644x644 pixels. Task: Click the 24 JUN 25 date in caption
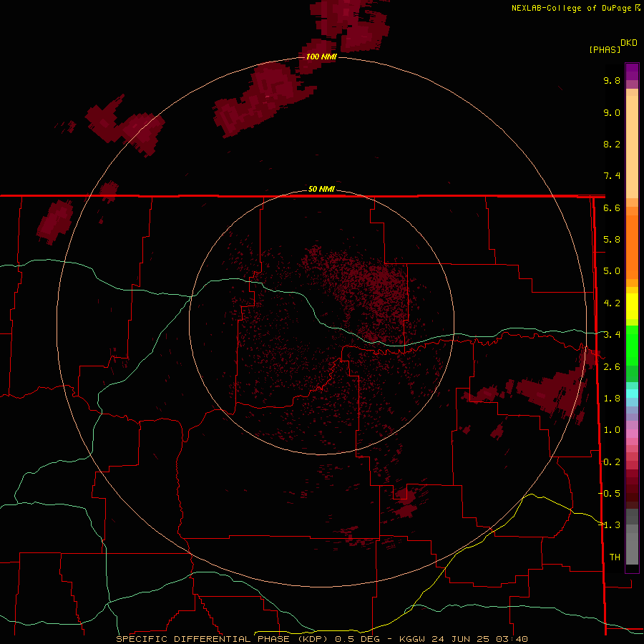pos(460,639)
